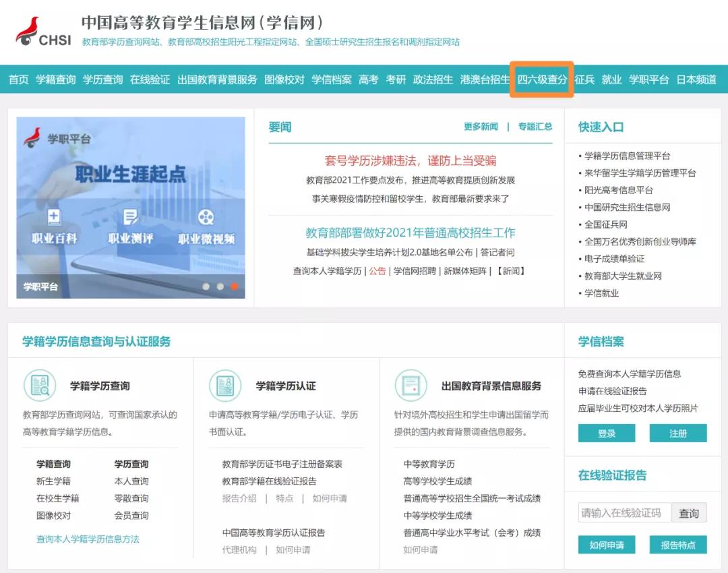Screen dimensions: 728x573
Task: Click the 更多新闻 link
Action: click(x=479, y=127)
